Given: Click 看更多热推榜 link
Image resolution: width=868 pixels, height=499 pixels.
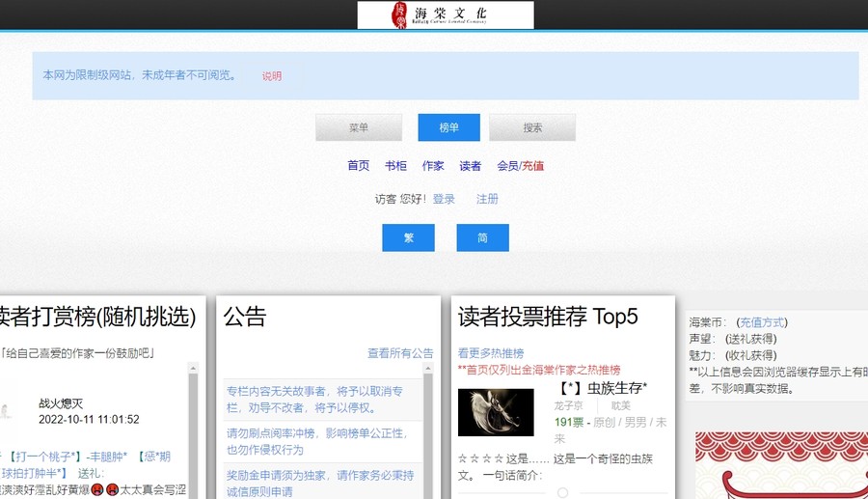Looking at the screenshot, I should click(491, 353).
